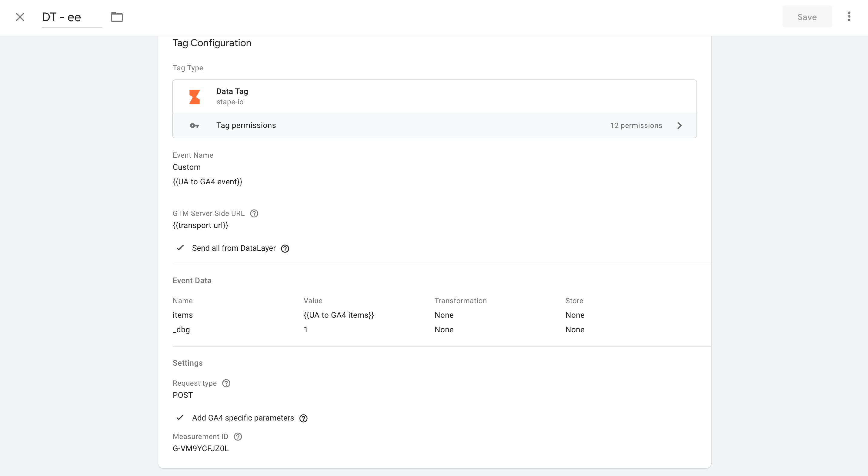
Task: Click Transformation 'None' in _dbg row
Action: (x=444, y=330)
